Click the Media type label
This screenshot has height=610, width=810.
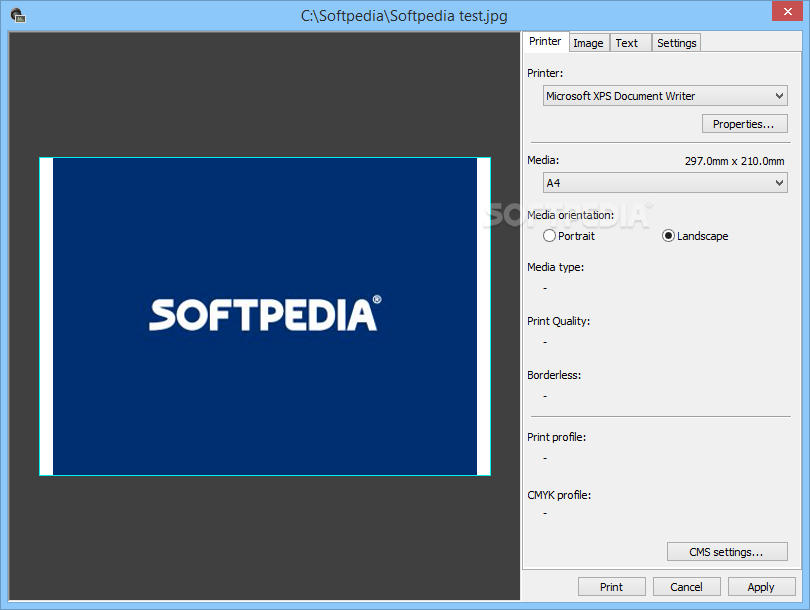click(x=555, y=267)
